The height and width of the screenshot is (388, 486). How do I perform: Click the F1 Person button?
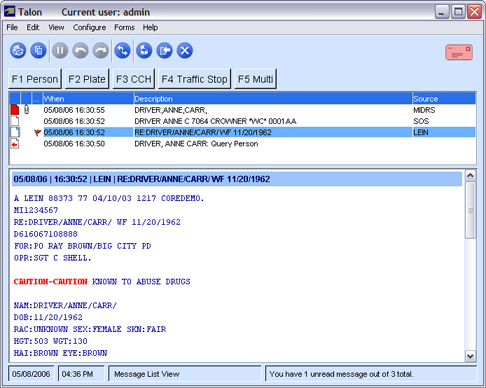(35, 79)
